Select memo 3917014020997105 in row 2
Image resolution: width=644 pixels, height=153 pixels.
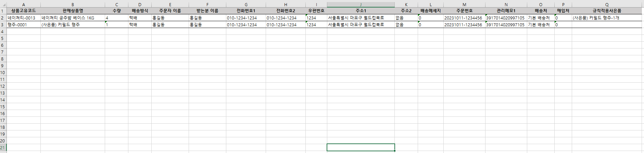[506, 18]
